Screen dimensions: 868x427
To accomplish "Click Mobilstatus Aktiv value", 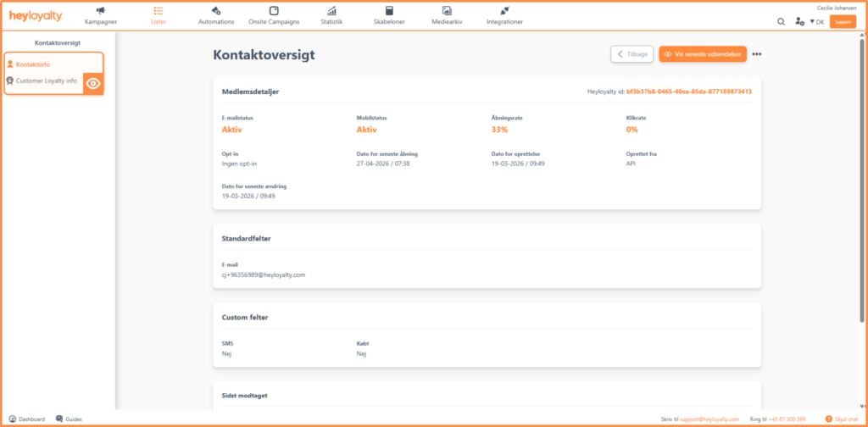I will (x=366, y=130).
